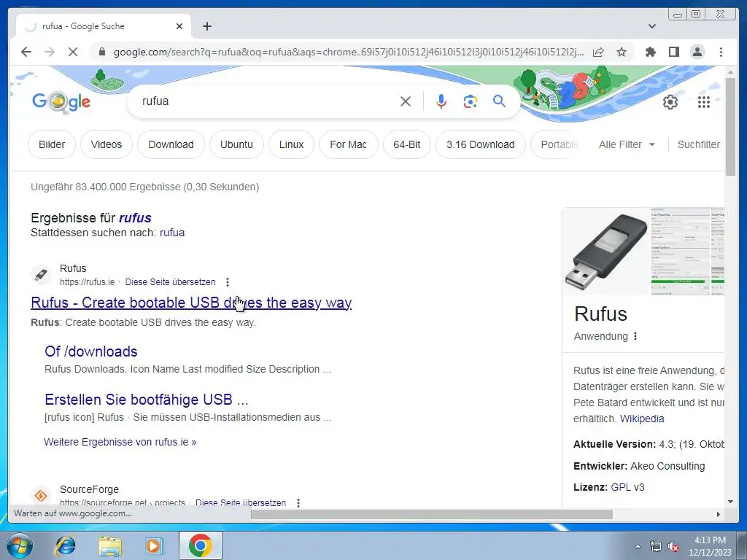Start voice search with the microphone icon
This screenshot has width=747, height=560.
point(441,101)
